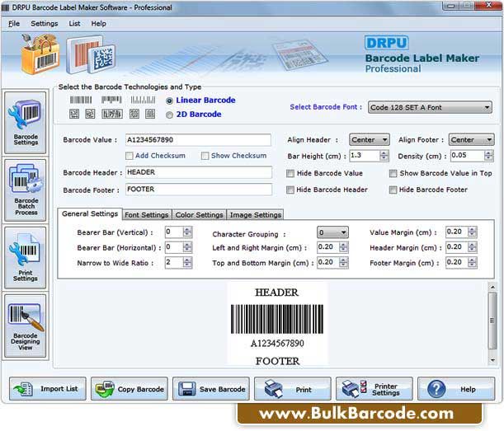Click the Help button at the bottom right
504x431 pixels.
(455, 389)
